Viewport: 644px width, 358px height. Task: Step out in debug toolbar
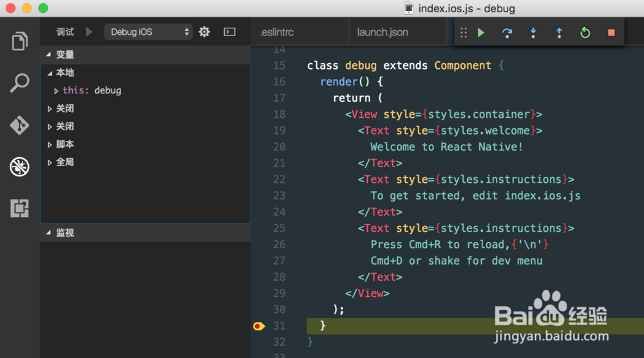[x=559, y=32]
